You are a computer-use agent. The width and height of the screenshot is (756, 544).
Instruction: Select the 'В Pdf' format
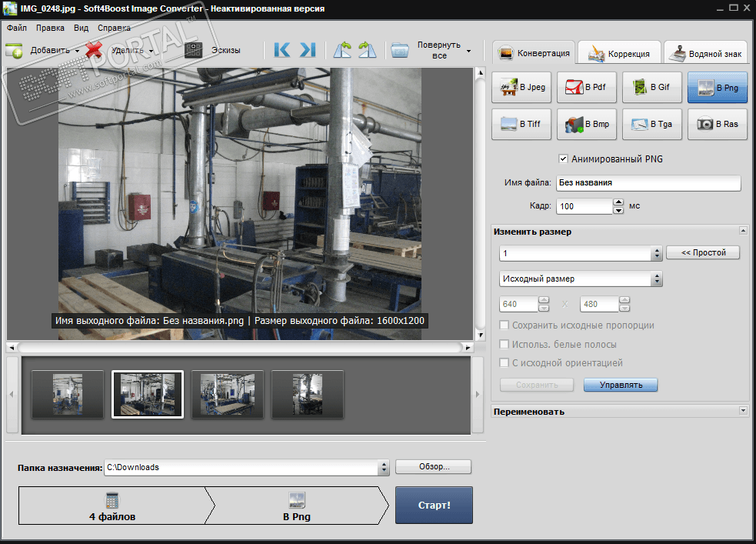click(x=587, y=87)
